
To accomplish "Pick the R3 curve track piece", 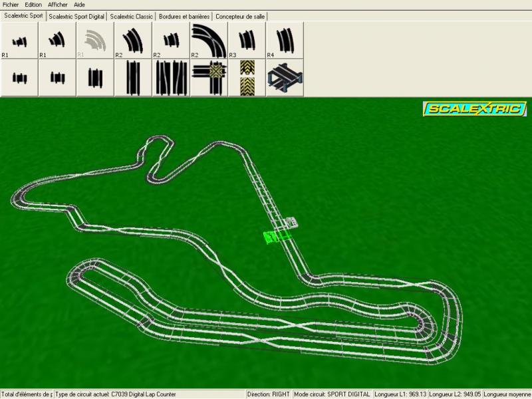I will coord(247,40).
